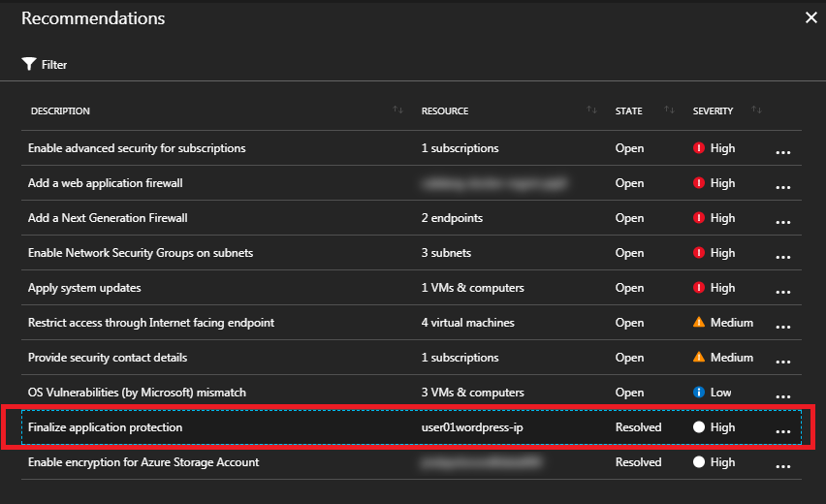Click the high severity icon for Enable advanced security

699,148
